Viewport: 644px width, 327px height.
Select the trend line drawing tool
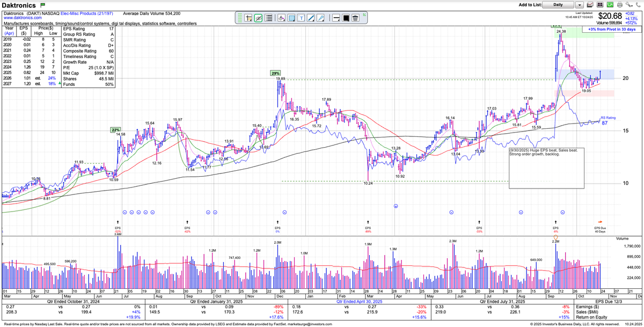311,18
